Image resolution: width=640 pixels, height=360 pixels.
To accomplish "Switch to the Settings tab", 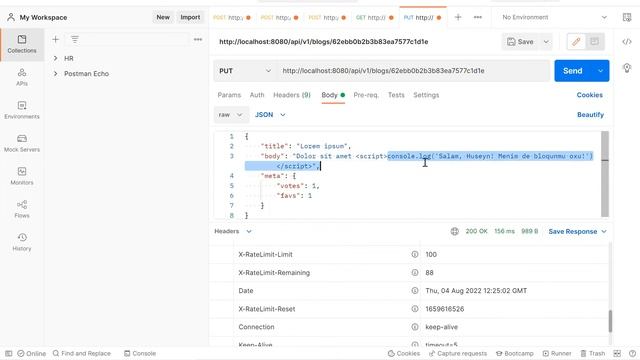I will (426, 95).
